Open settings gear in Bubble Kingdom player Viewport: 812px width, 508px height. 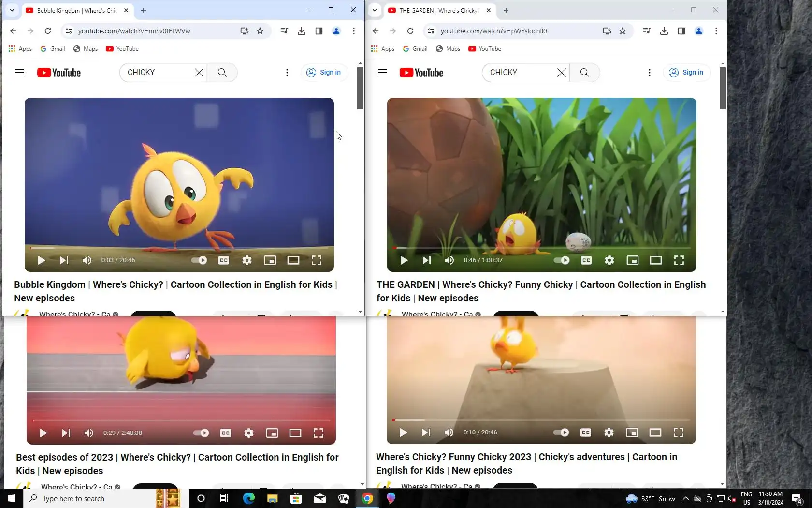(247, 260)
